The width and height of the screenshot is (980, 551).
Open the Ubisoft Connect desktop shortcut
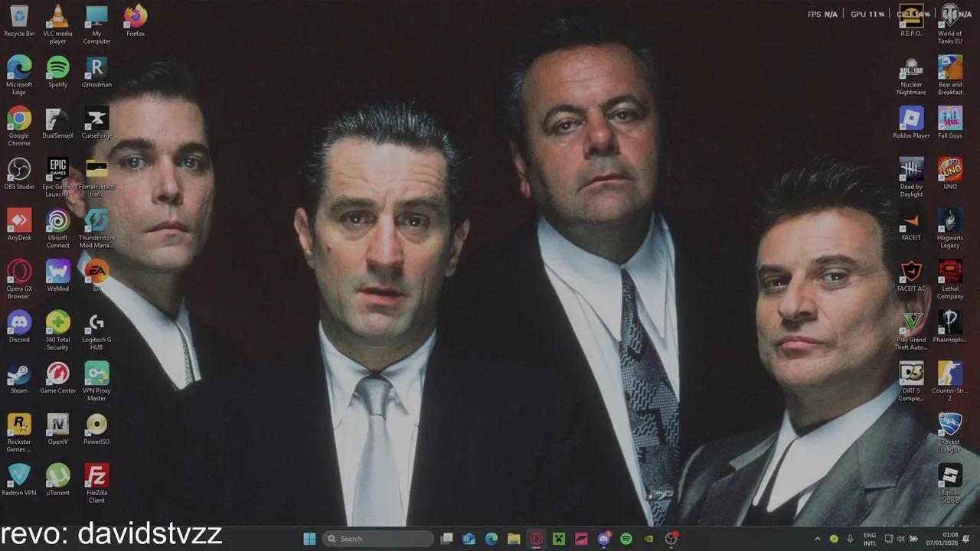(x=57, y=229)
